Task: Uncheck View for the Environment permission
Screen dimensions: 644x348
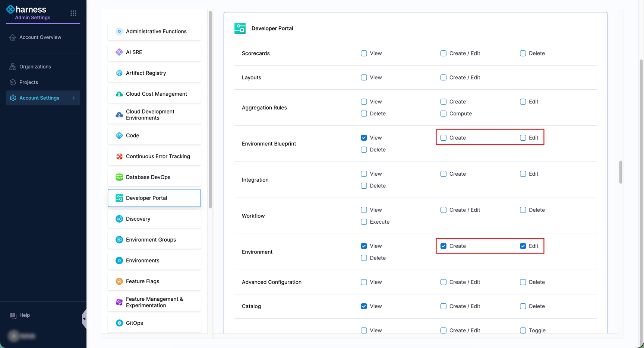Action: [364, 246]
